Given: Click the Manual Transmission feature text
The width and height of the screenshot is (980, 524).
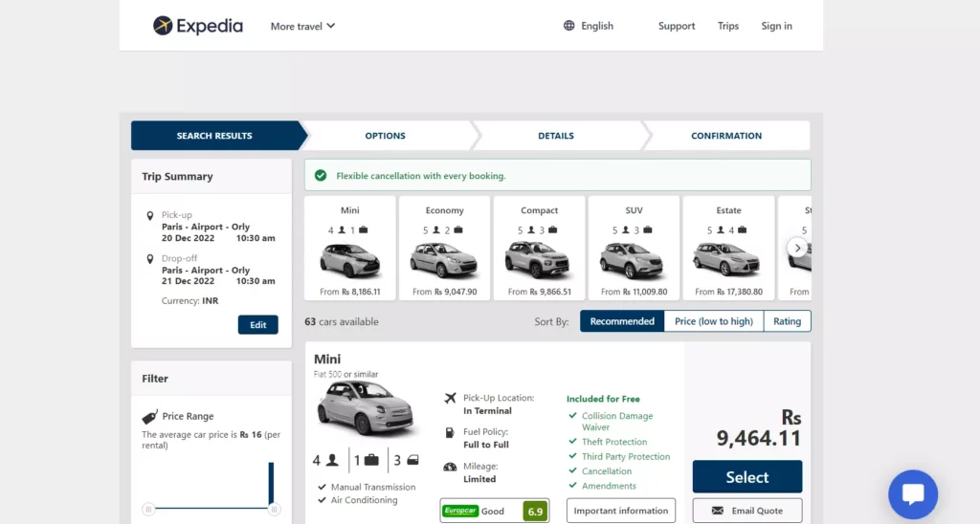Looking at the screenshot, I should coord(373,487).
